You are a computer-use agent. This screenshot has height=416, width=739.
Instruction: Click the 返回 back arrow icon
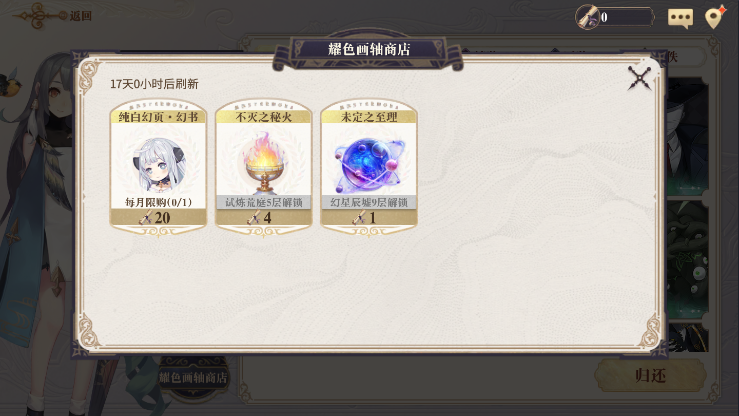40,16
